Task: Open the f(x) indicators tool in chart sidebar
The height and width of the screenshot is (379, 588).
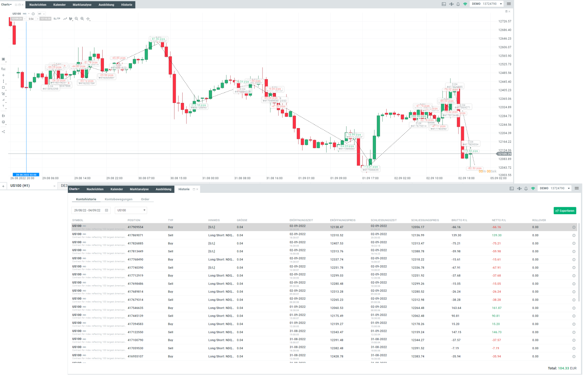Action: coord(3,69)
